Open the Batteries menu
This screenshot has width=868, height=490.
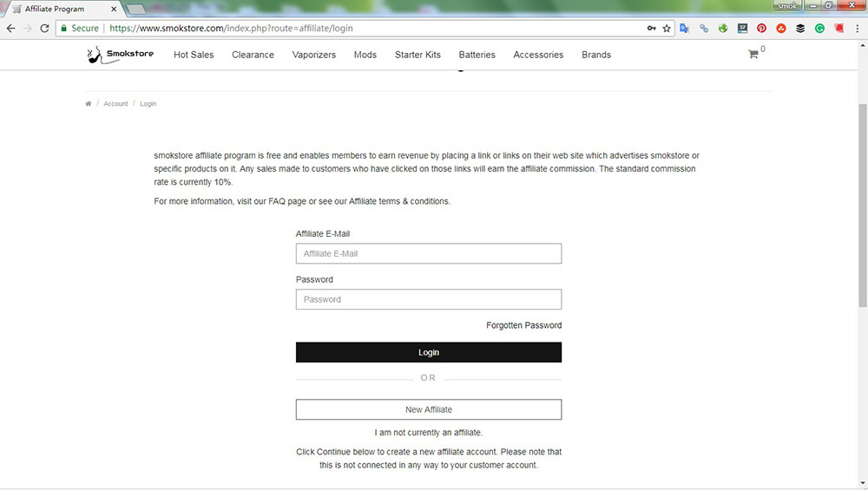point(477,55)
